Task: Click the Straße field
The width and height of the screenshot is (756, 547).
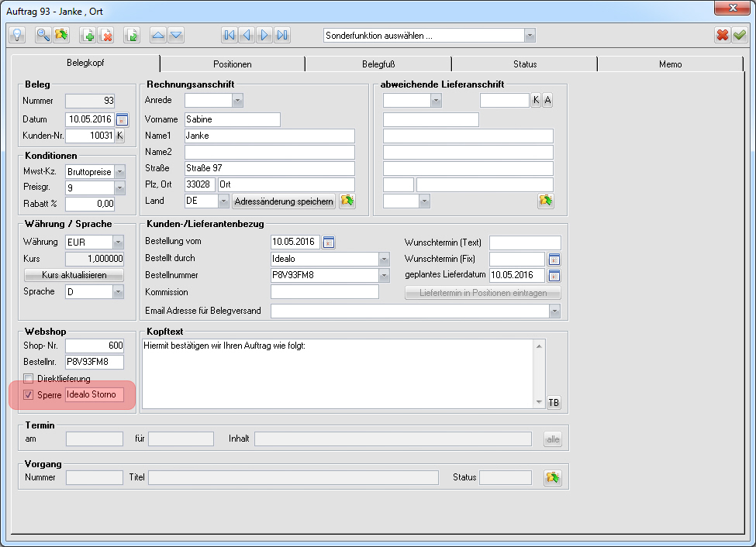Action: 270,168
